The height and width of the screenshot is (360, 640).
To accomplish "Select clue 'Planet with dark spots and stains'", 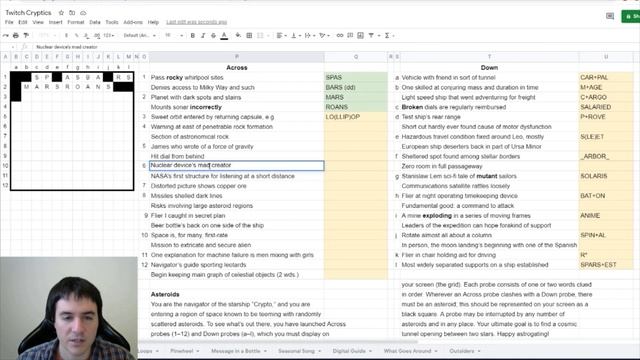I will [237, 97].
